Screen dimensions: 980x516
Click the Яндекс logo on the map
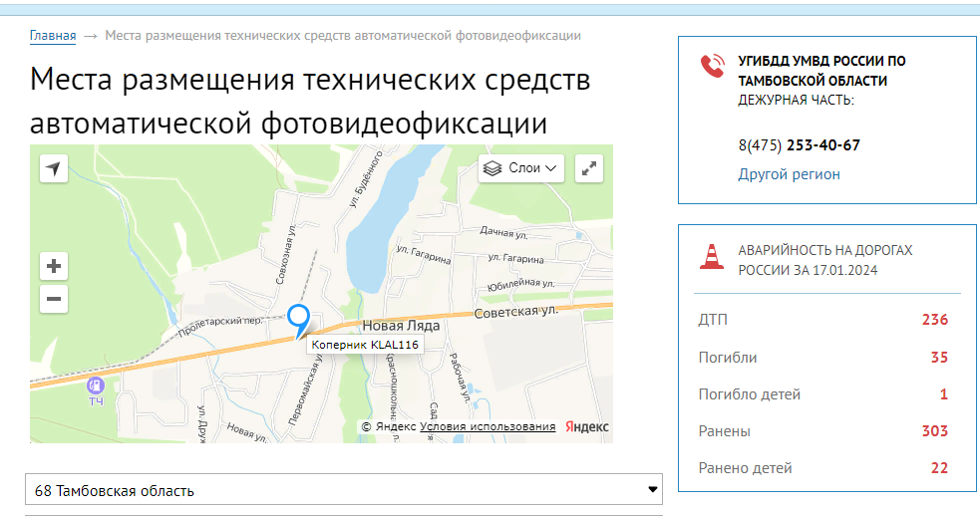587,426
